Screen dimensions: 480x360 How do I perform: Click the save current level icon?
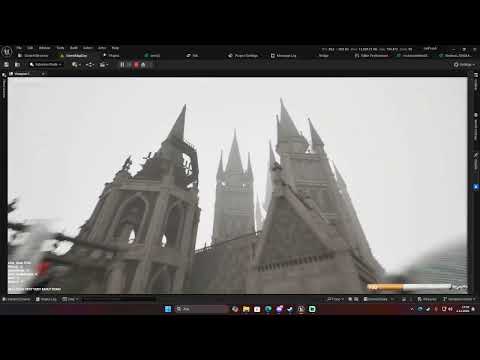6,65
